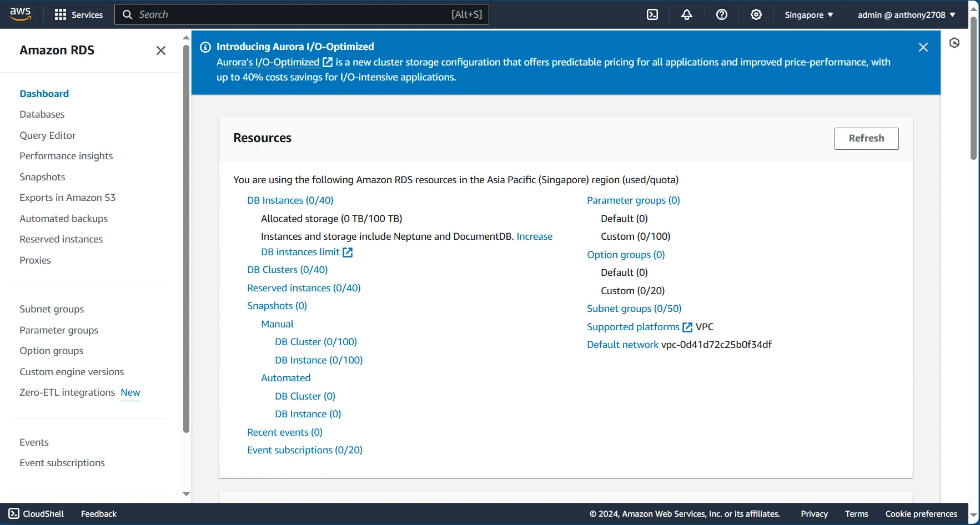Viewport: 980px width, 525px height.
Task: Open DB Clusters (0/40) link
Action: pos(288,270)
